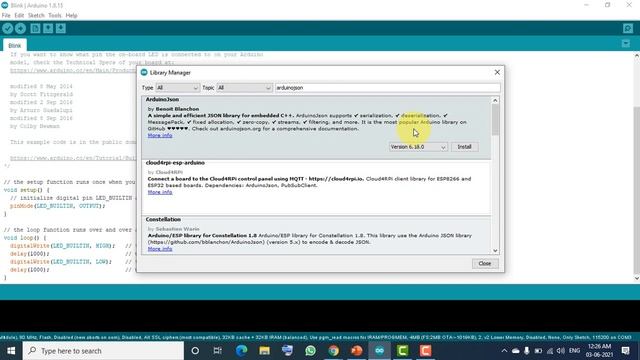Open the notification center icon
The height and width of the screenshot is (360, 640).
(x=626, y=351)
